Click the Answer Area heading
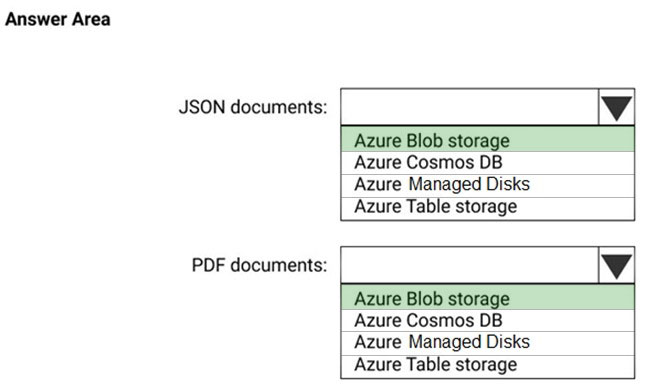This screenshot has height=386, width=646. coord(58,19)
